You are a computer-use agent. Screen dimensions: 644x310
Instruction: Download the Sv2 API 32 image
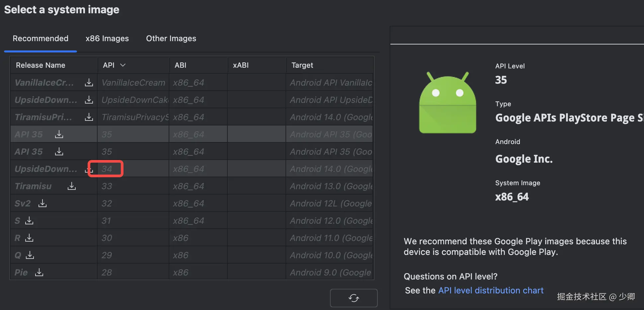[x=42, y=203]
